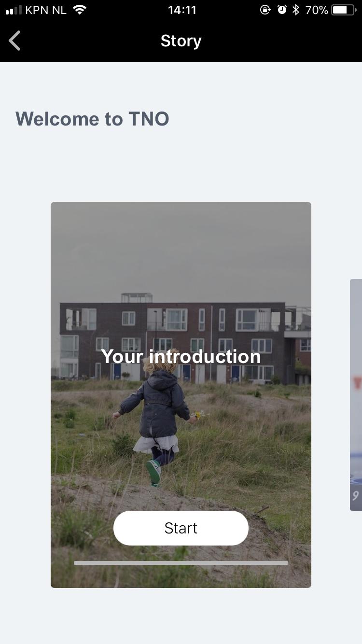The width and height of the screenshot is (362, 644).
Task: Go back using the left chevron
Action: [15, 41]
